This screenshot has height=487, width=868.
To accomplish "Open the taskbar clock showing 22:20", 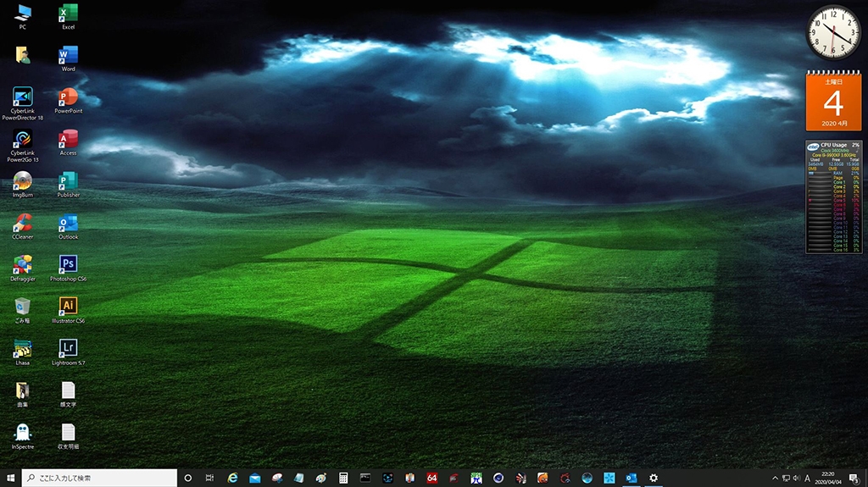I will click(x=828, y=478).
